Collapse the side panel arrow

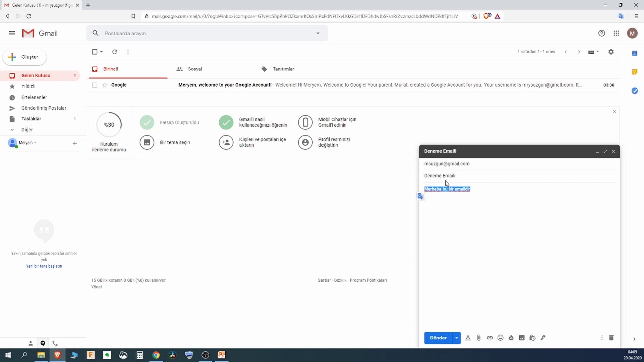pyautogui.click(x=634, y=339)
